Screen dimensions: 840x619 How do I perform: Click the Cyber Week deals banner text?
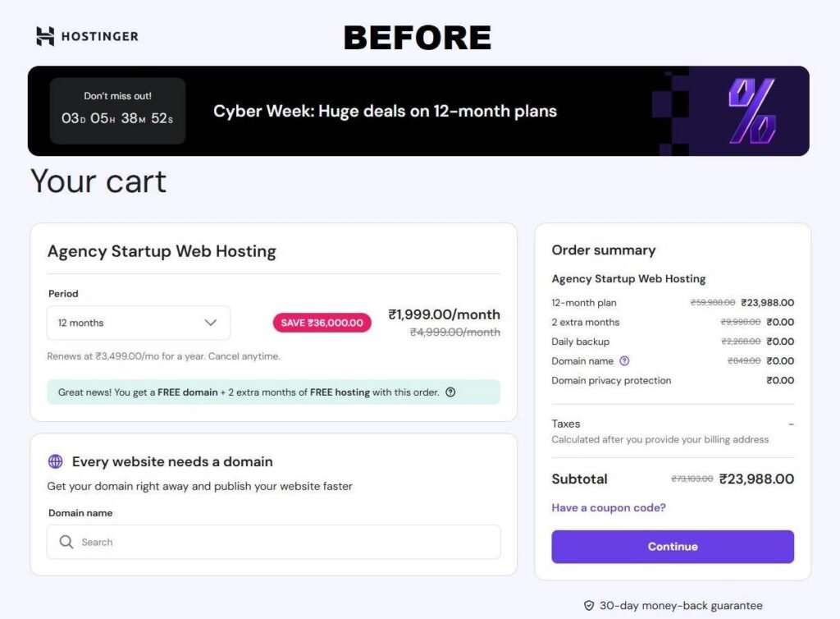(x=385, y=111)
